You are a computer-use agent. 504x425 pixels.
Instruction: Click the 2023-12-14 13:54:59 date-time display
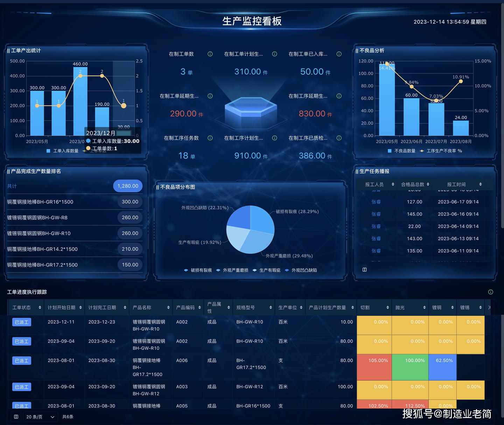pyautogui.click(x=450, y=22)
